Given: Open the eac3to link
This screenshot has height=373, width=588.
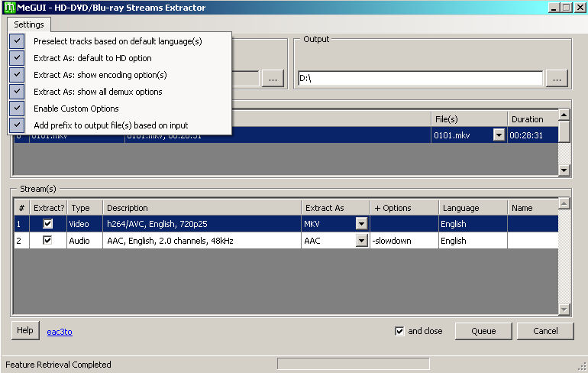Looking at the screenshot, I should 60,332.
